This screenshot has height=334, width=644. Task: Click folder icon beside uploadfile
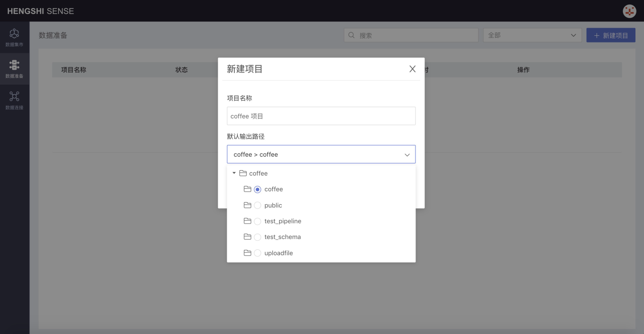[x=247, y=253]
